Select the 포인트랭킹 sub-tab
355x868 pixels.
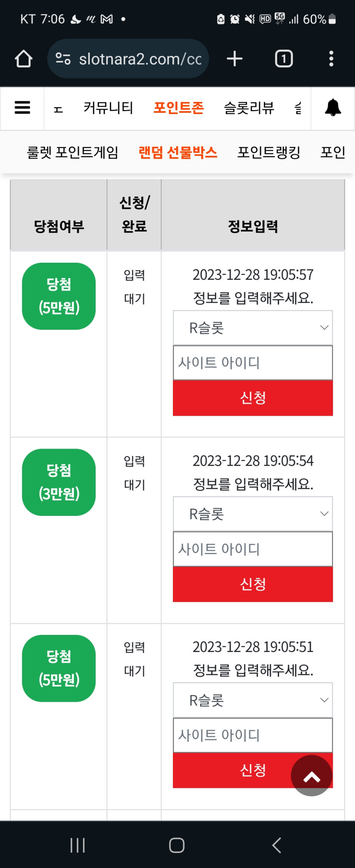269,152
